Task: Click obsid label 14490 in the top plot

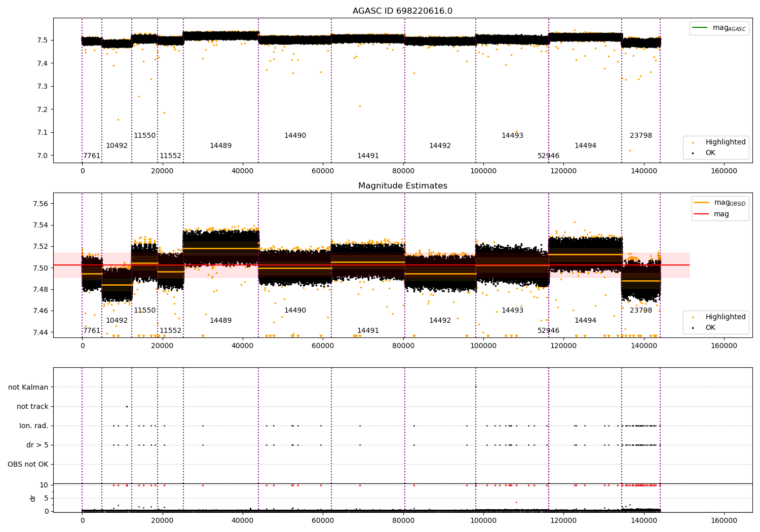Action: click(x=295, y=135)
